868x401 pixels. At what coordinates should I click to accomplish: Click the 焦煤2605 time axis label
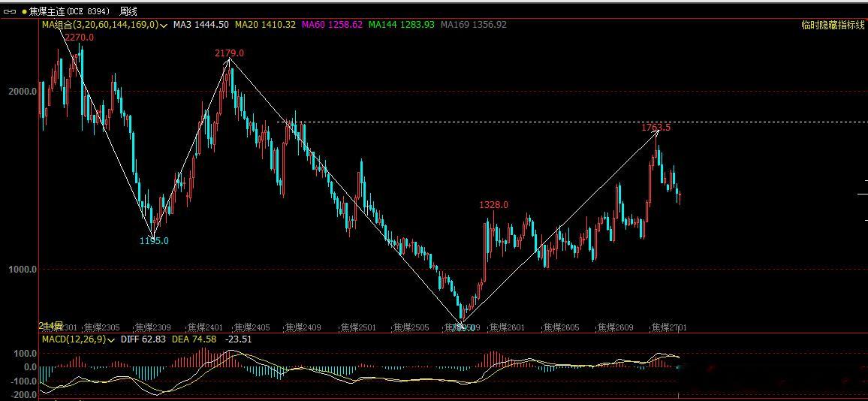560,327
